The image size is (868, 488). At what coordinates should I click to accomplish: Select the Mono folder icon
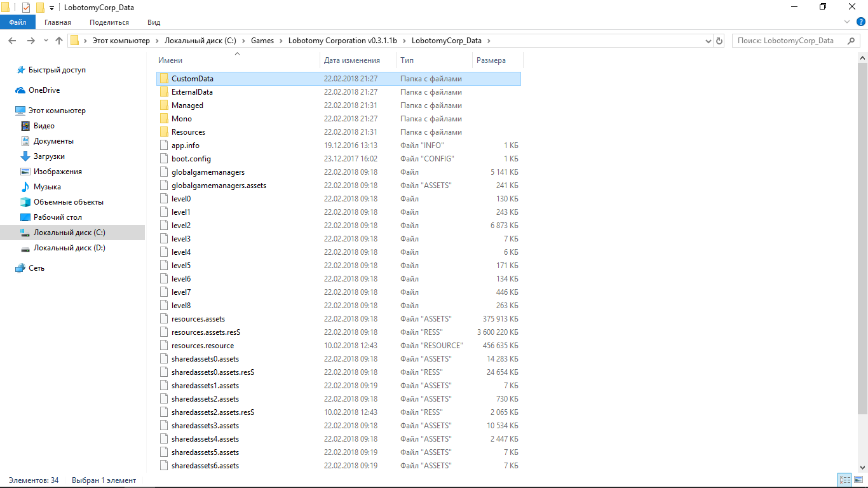(x=164, y=119)
